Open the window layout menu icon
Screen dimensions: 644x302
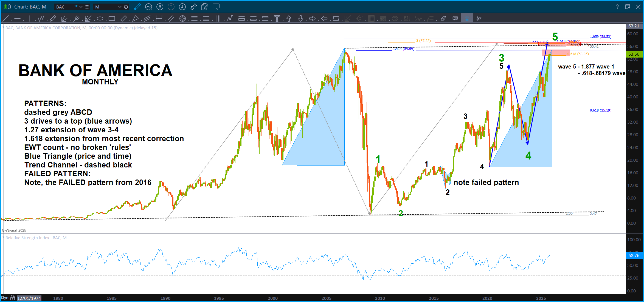coord(627,7)
